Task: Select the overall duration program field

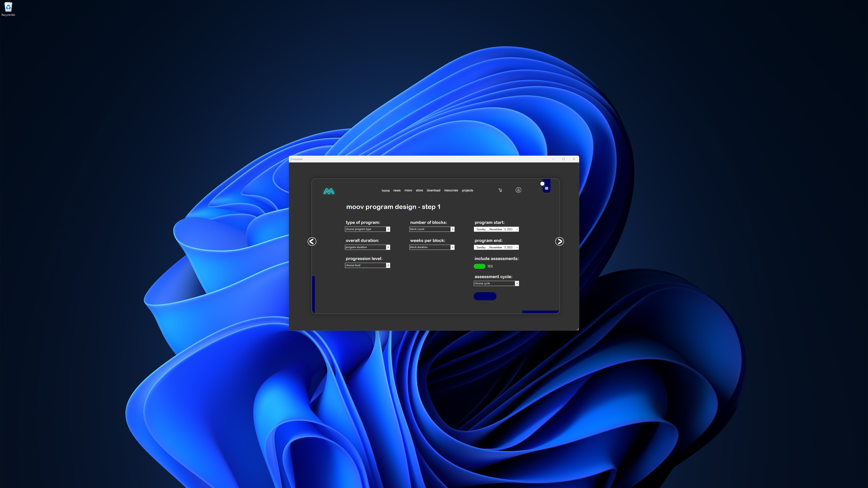Action: pos(366,247)
